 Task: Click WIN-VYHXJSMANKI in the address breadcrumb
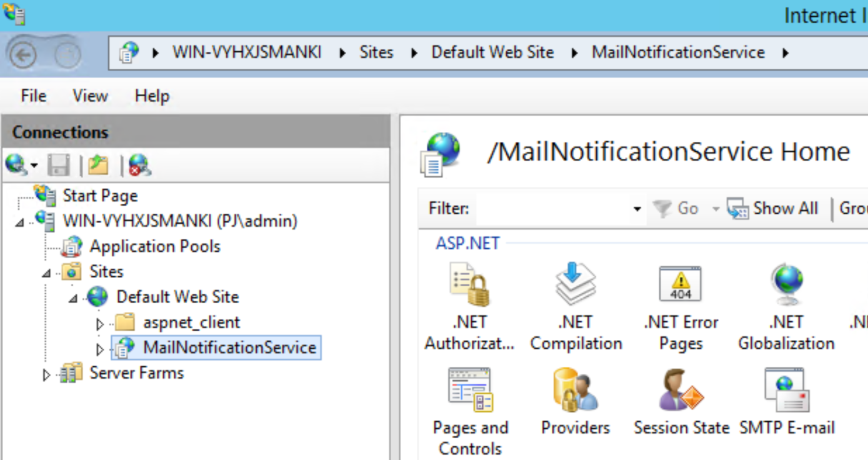point(247,52)
